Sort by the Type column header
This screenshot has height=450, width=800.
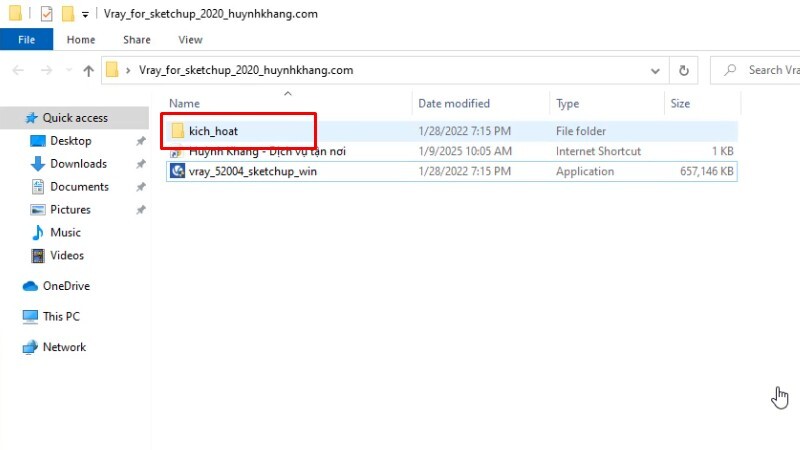(567, 104)
